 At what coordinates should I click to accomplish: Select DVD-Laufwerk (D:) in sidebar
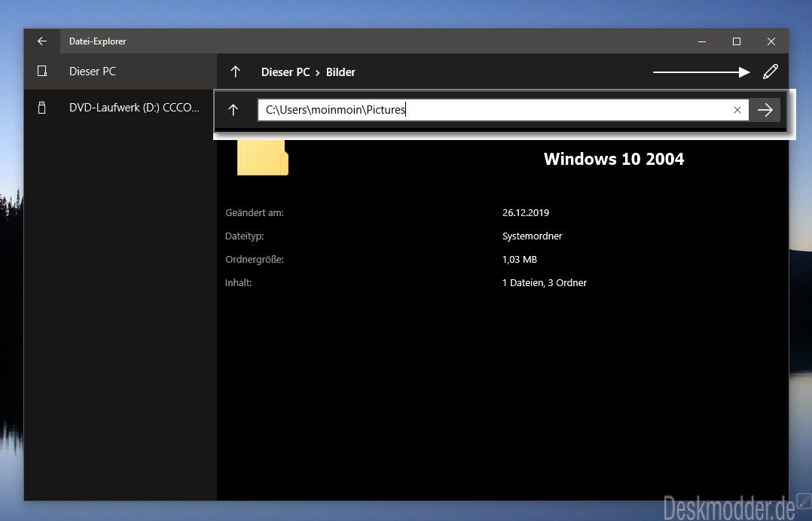[121, 108]
